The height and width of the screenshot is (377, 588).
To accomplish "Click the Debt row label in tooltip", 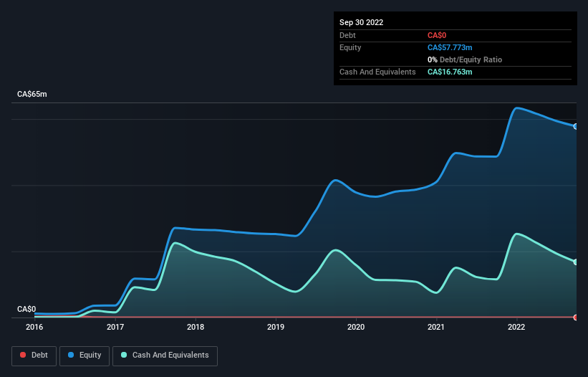I will (347, 35).
